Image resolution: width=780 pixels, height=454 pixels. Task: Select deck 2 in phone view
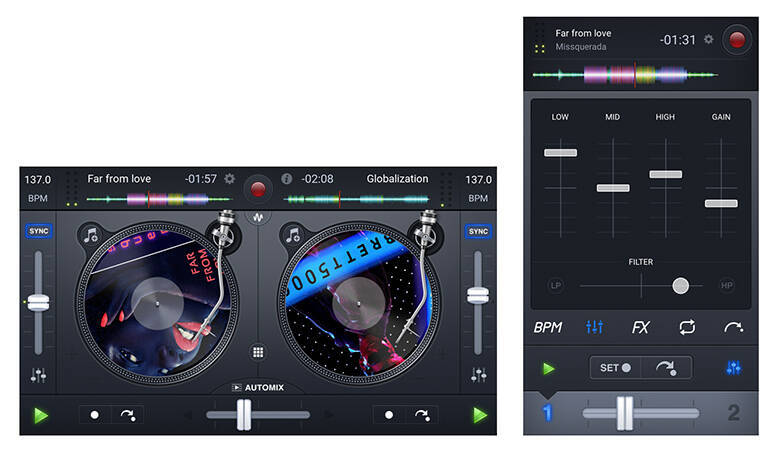pos(733,413)
